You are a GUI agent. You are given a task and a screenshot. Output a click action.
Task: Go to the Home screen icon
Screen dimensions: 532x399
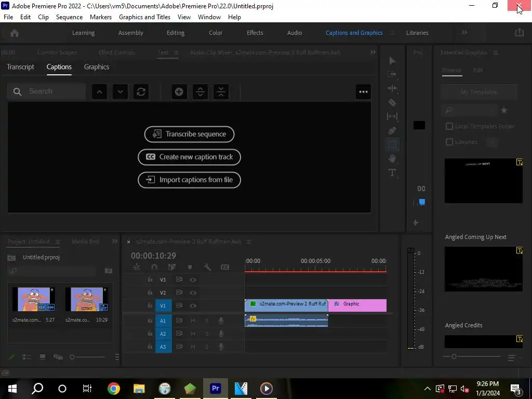[x=15, y=33]
